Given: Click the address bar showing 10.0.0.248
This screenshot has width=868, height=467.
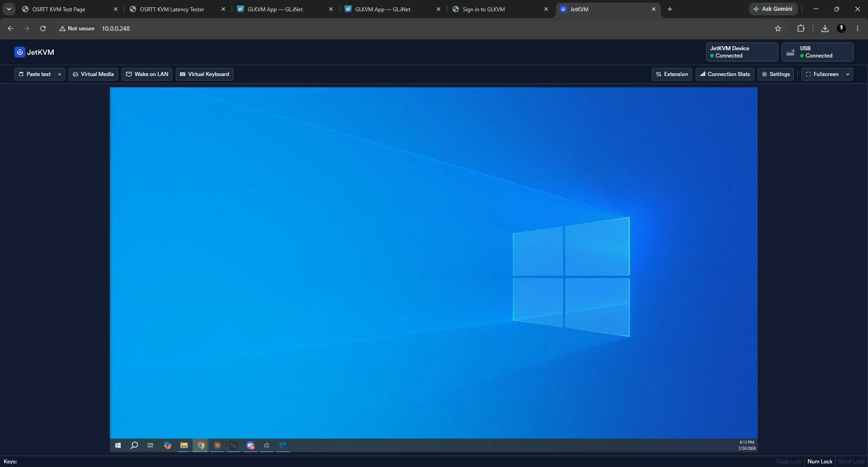Looking at the screenshot, I should [x=116, y=29].
